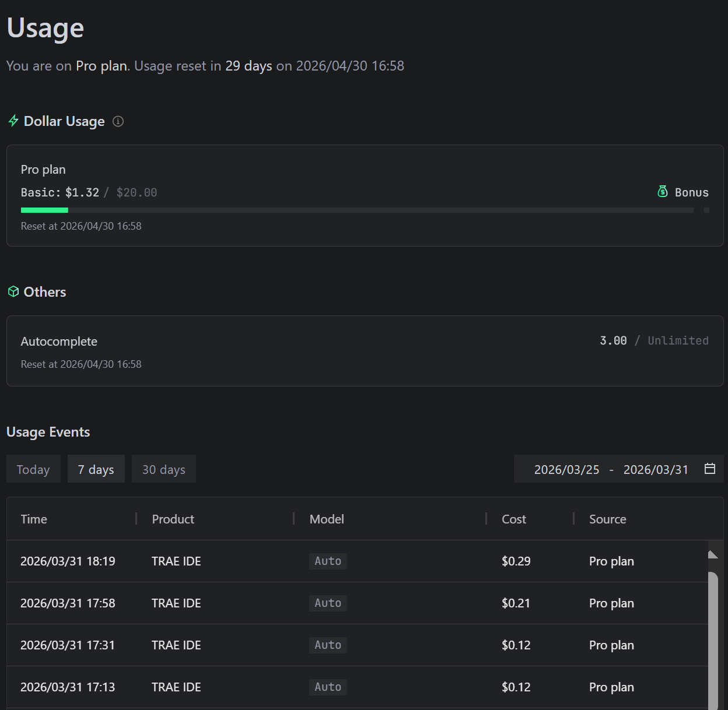Screen dimensions: 728x710
Task: Click the Time column header
Action: pyautogui.click(x=34, y=519)
